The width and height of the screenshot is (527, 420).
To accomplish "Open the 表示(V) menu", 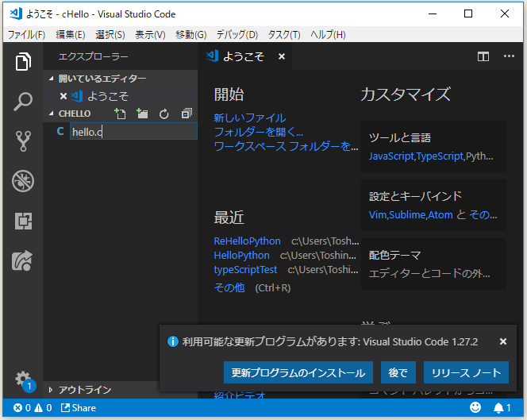I will point(150,35).
